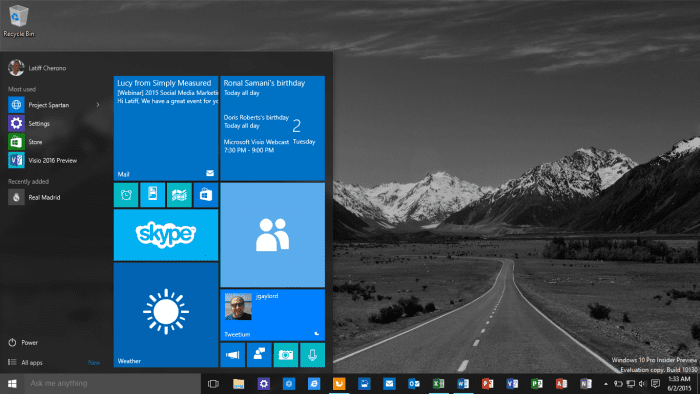Open Task View on the taskbar
The image size is (700, 394).
(x=213, y=383)
